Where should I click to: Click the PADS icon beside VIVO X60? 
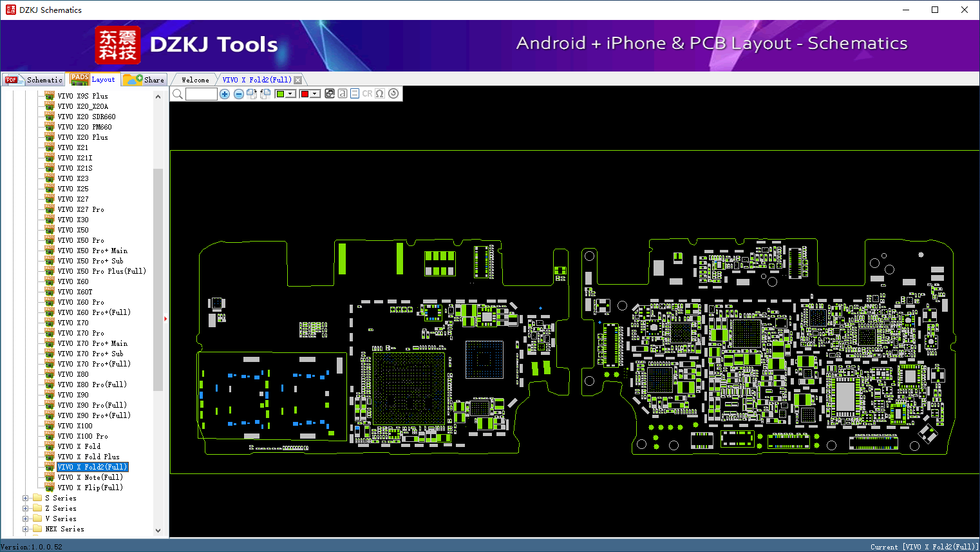click(x=50, y=281)
